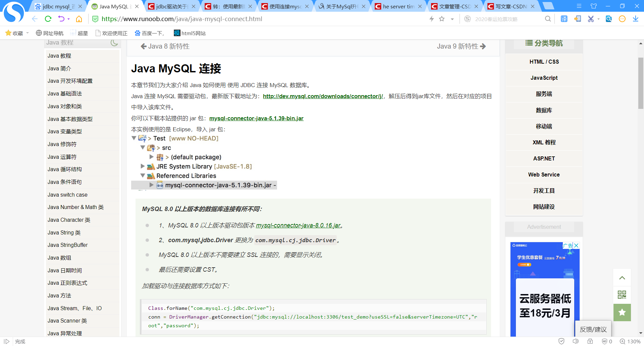Open the download manager icon
Image resolution: width=644 pixels, height=346 pixels.
[636, 19]
